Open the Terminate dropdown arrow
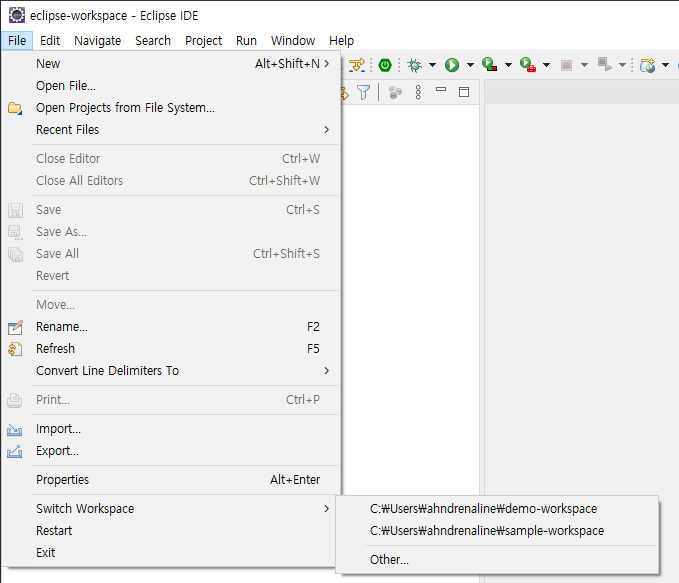 click(x=584, y=65)
